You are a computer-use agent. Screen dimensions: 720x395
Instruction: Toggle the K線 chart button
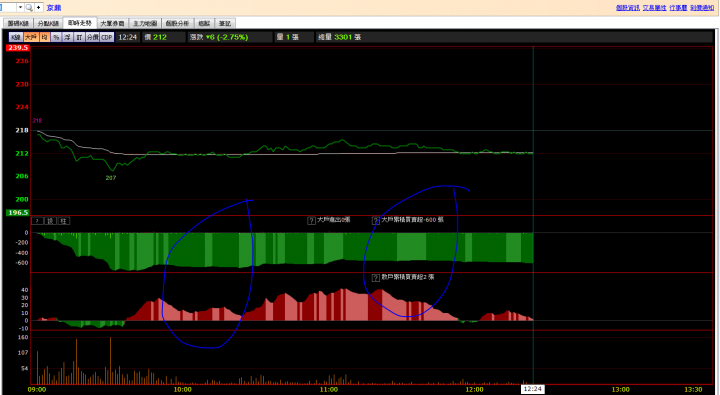(16, 37)
